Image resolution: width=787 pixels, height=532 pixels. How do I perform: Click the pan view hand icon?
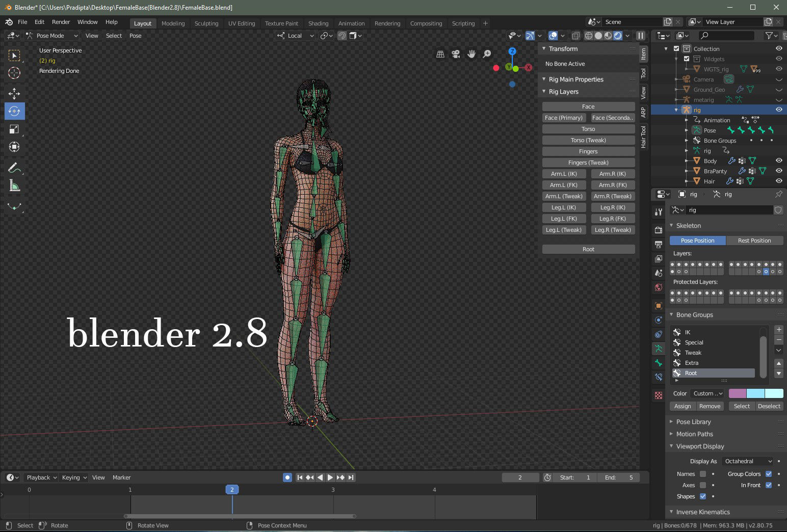471,54
